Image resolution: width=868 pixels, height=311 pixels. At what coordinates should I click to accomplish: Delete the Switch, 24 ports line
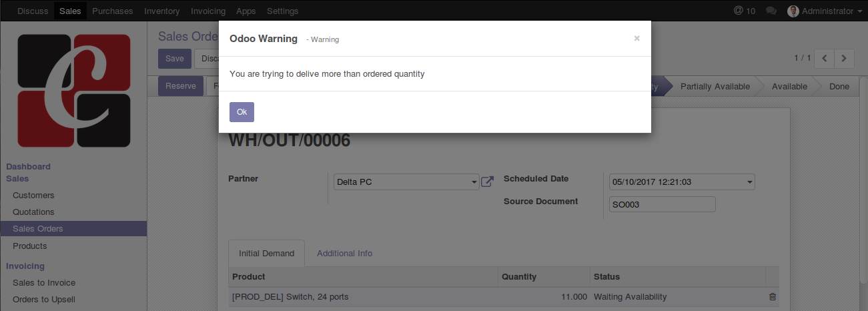[773, 297]
